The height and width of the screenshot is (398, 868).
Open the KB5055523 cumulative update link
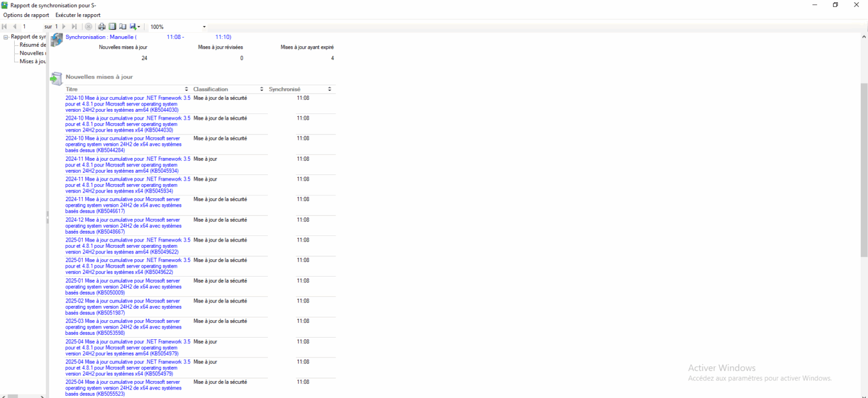(123, 388)
